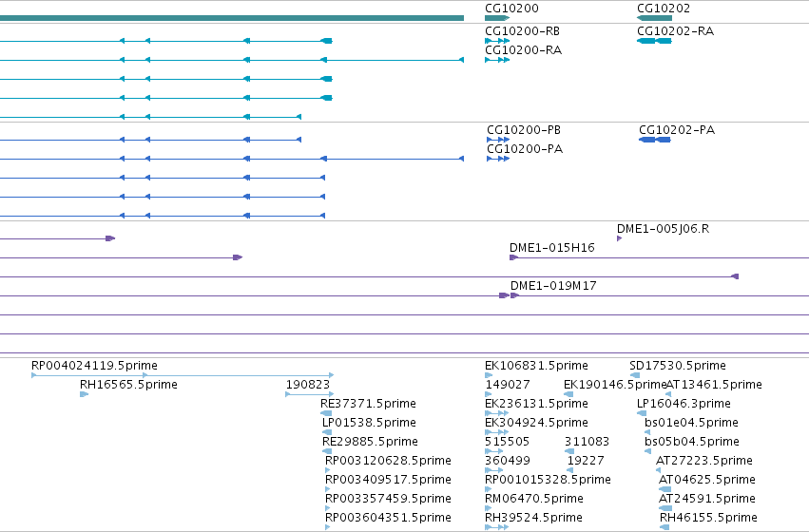This screenshot has width=809, height=532.
Task: Select RM06470.5prime EST label
Action: coord(534,499)
